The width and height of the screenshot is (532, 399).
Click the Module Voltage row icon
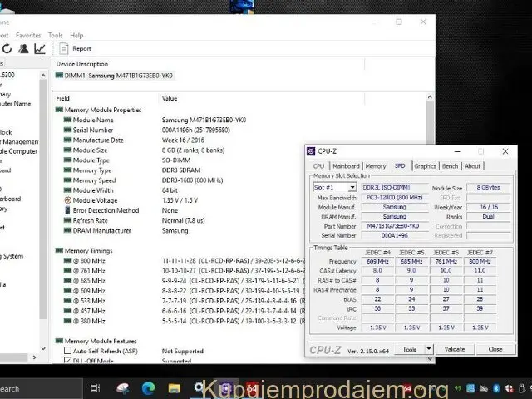tap(66, 200)
